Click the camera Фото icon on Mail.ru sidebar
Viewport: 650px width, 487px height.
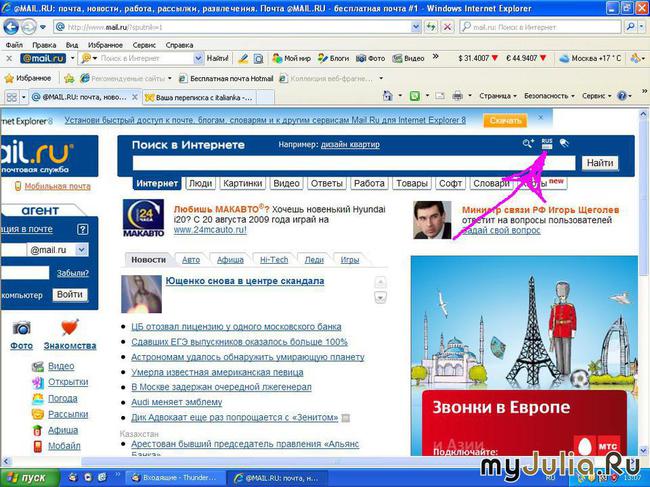click(x=21, y=328)
